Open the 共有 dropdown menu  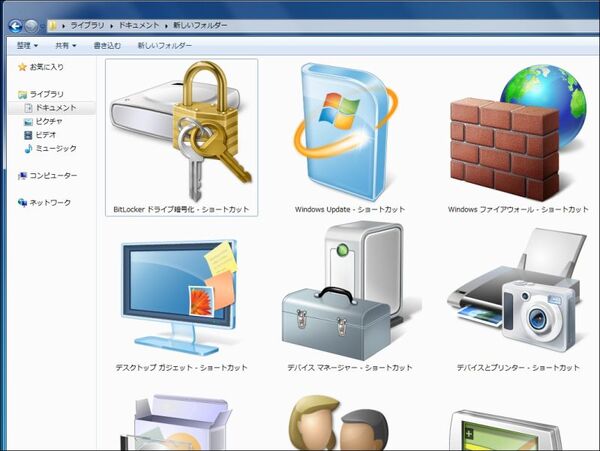tap(66, 46)
